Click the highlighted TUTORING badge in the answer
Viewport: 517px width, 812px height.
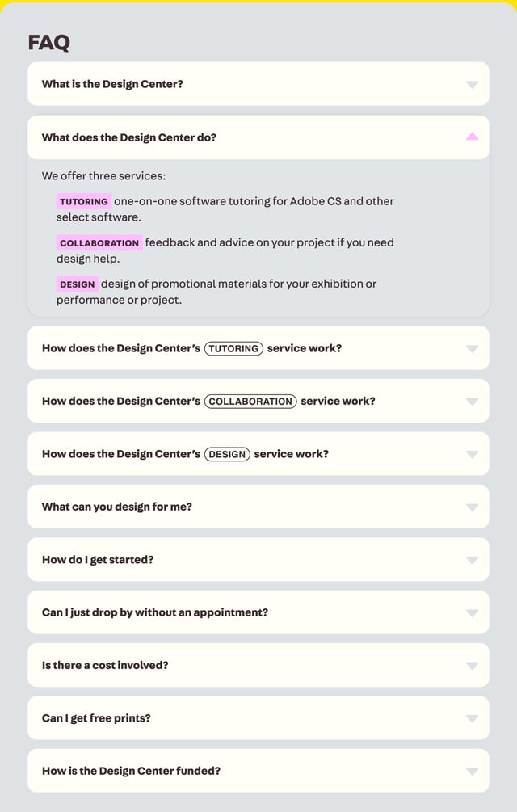tap(83, 200)
